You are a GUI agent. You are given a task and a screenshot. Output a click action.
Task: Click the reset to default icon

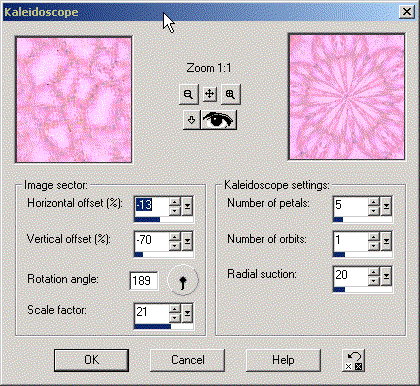(353, 360)
